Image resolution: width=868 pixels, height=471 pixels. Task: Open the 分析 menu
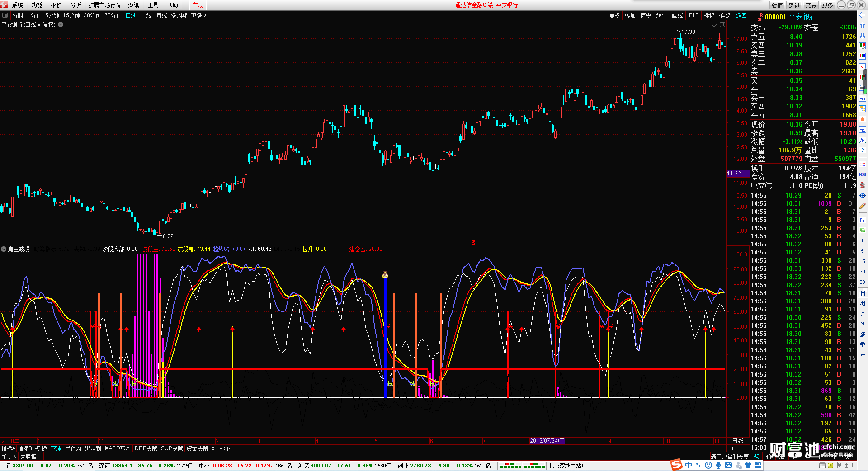pos(76,5)
